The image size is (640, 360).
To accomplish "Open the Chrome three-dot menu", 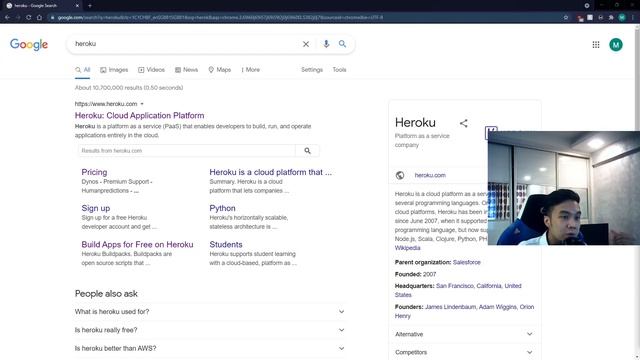I will [x=633, y=18].
